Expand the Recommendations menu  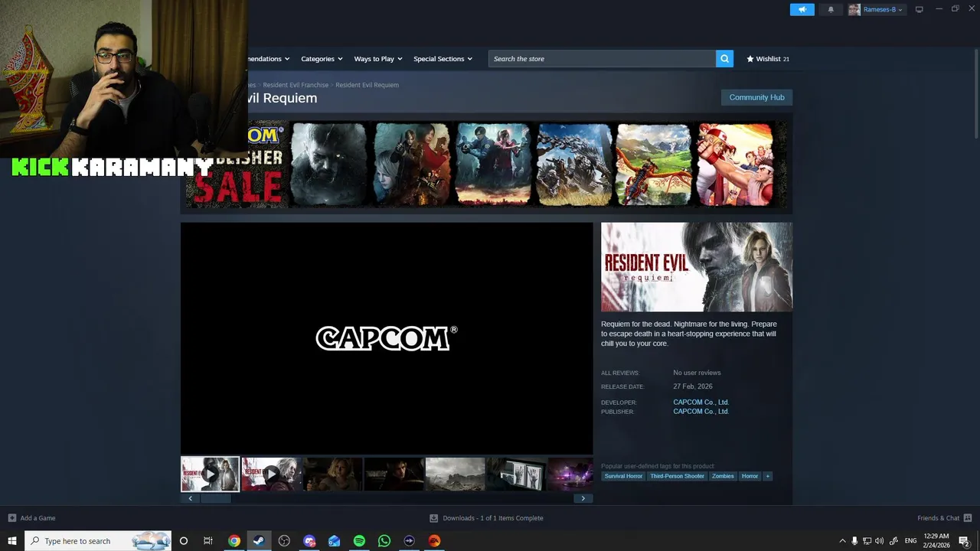[x=269, y=59]
